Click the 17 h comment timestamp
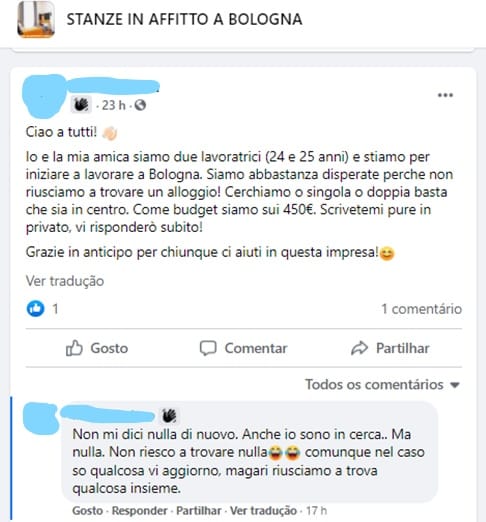 click(316, 511)
